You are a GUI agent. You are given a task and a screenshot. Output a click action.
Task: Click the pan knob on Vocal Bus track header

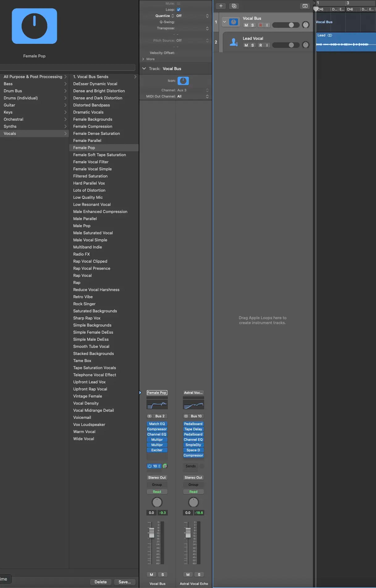pyautogui.click(x=306, y=25)
